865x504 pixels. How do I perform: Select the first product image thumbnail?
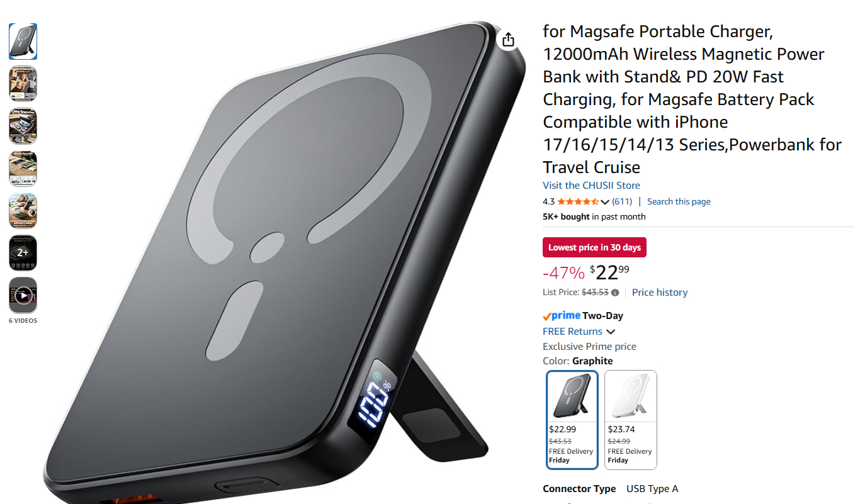coord(23,42)
